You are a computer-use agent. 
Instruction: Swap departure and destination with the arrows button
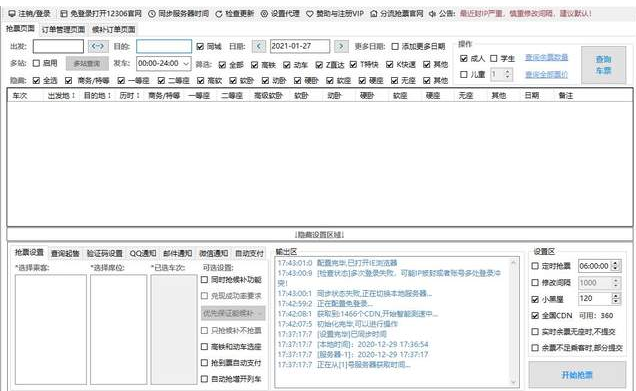point(98,46)
